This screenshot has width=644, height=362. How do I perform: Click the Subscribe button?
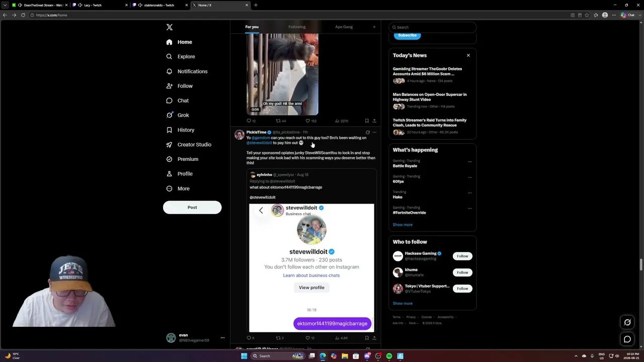[x=407, y=35]
